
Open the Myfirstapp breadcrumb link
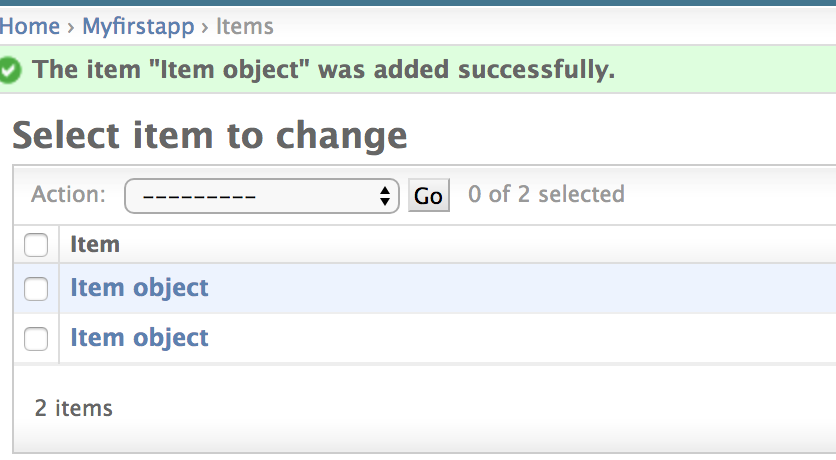(138, 26)
